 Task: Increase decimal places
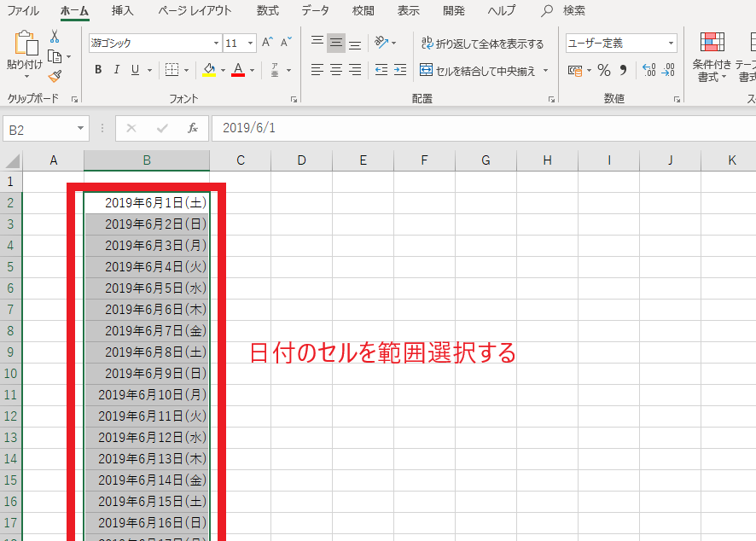click(649, 70)
